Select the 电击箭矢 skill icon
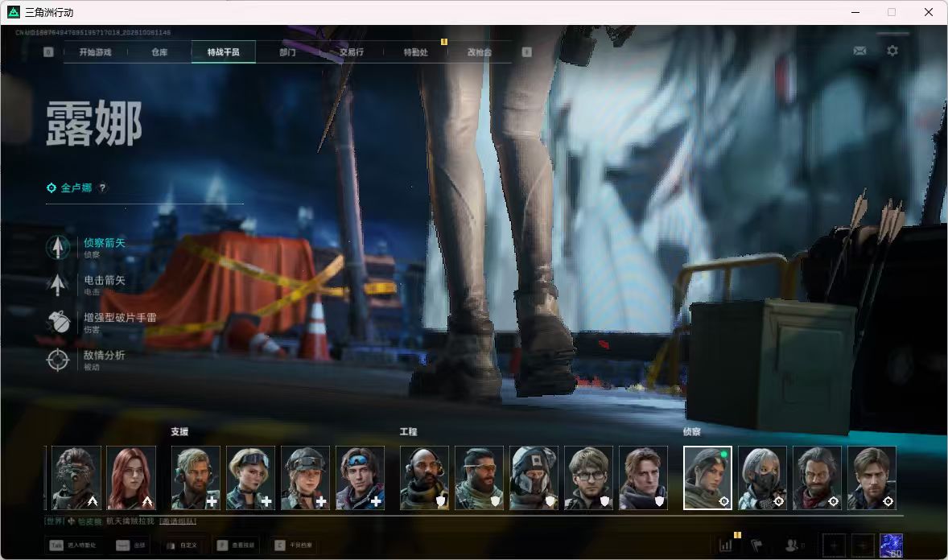Viewport: 948px width, 560px height. point(58,284)
